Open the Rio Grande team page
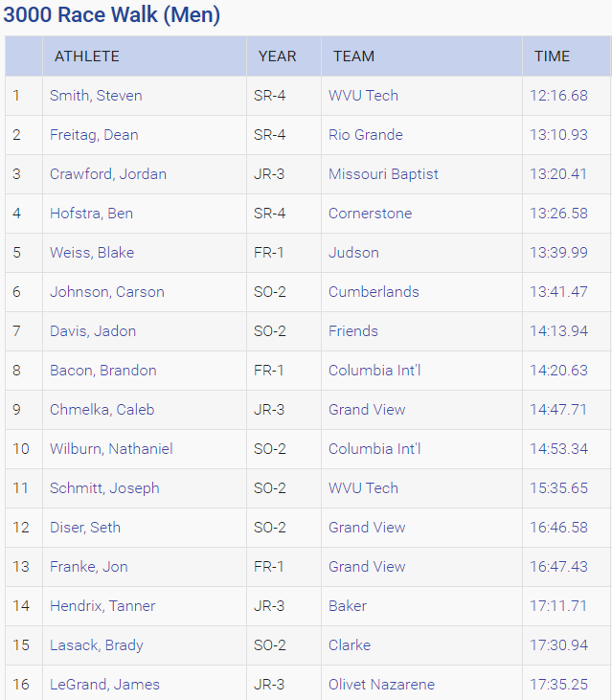Viewport: 612px width, 700px height. point(365,135)
